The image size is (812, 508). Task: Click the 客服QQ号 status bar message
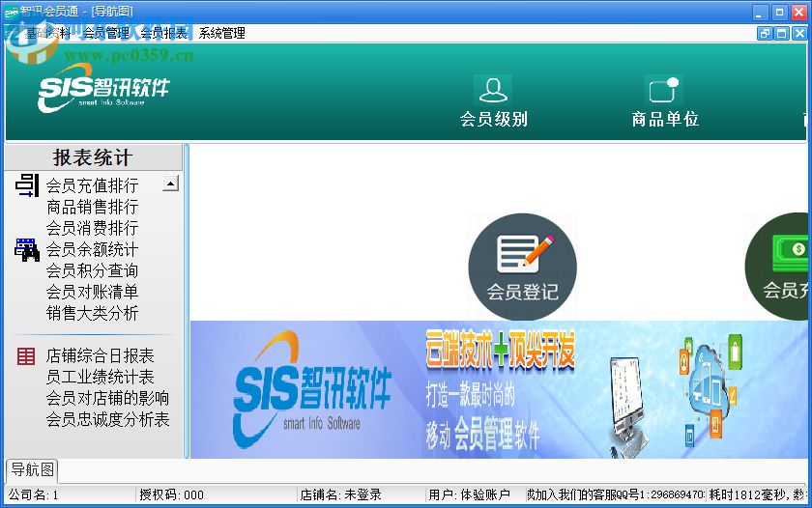point(616,495)
